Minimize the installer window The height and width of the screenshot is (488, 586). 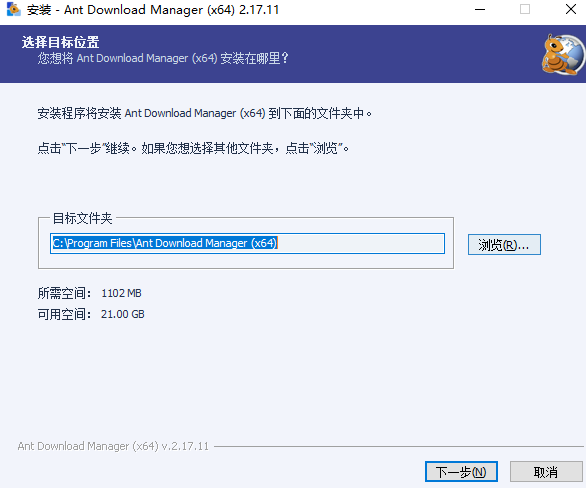coord(480,10)
